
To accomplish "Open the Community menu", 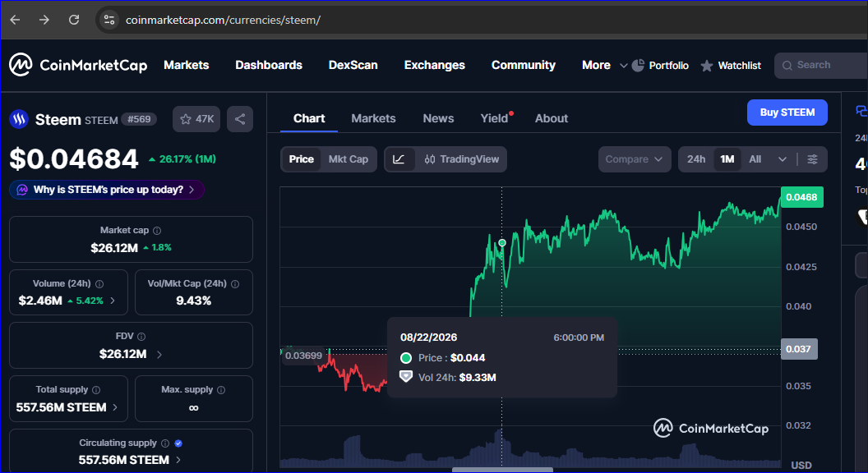I will 523,65.
